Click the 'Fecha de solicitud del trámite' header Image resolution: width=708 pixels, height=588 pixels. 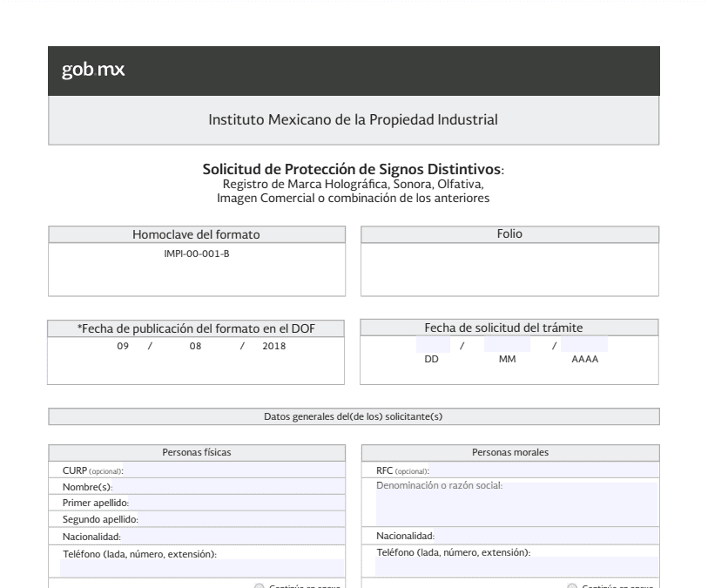pos(503,328)
